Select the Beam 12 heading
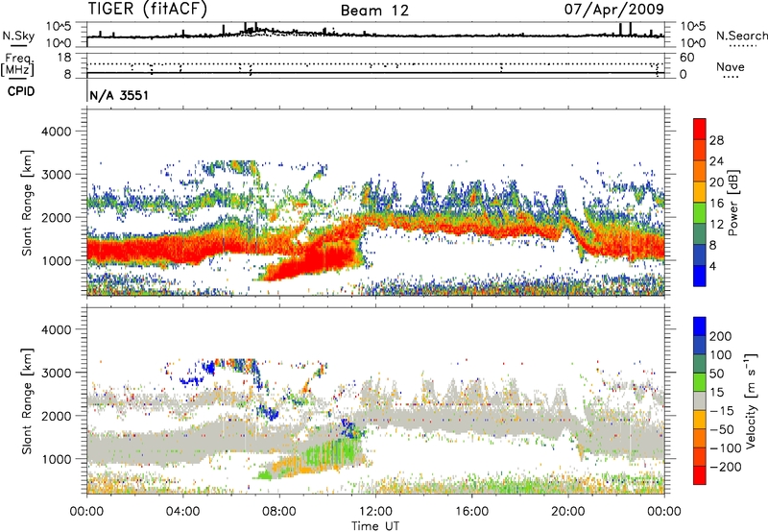 [374, 11]
